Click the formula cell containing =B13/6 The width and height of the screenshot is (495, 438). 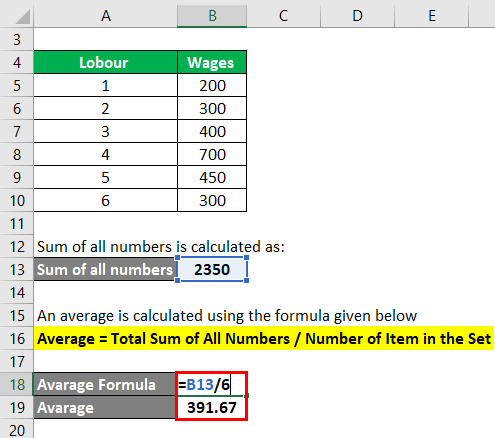[x=212, y=384]
